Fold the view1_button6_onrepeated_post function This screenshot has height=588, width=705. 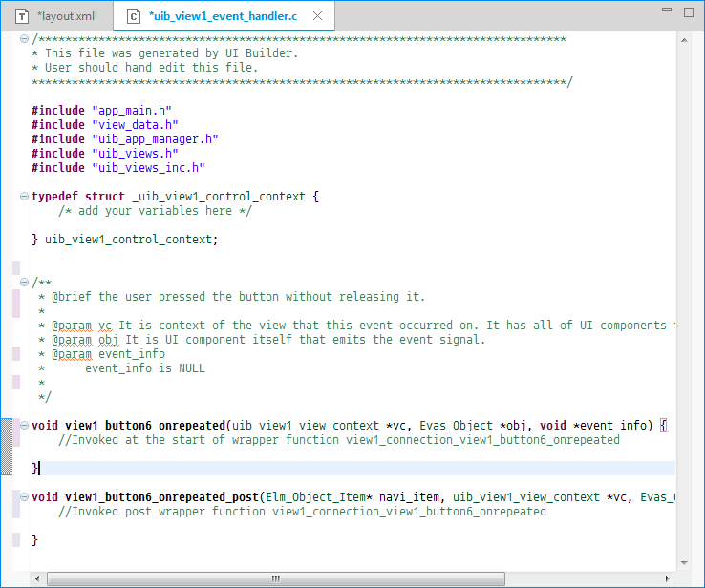(x=24, y=497)
